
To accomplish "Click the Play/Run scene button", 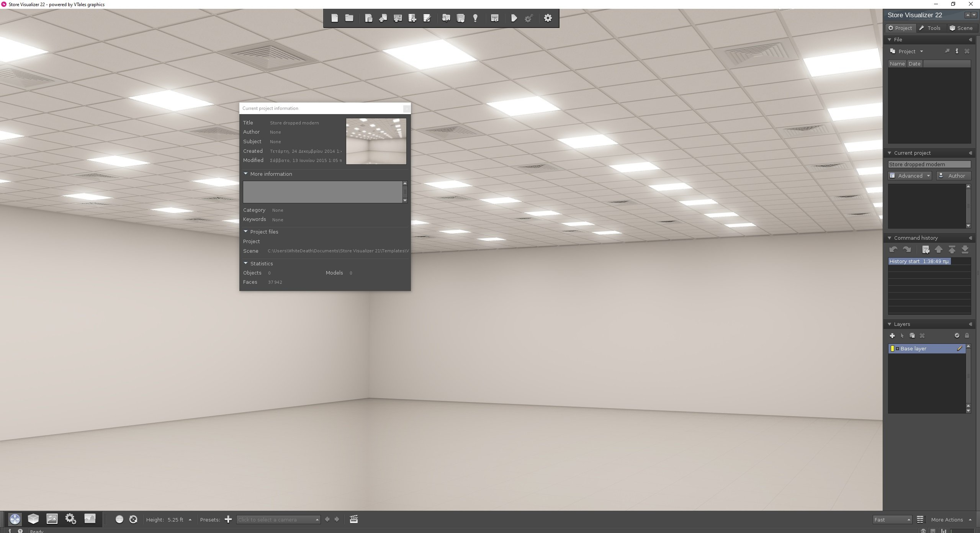I will pyautogui.click(x=514, y=18).
